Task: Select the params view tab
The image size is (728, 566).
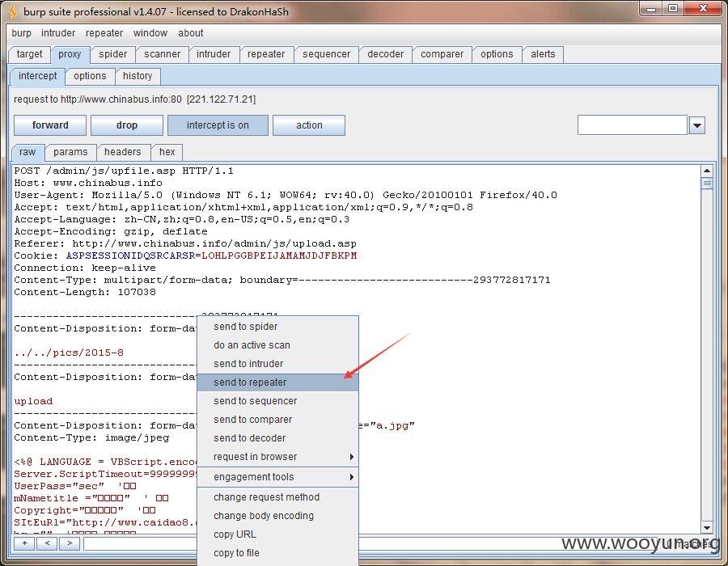Action: pos(70,152)
